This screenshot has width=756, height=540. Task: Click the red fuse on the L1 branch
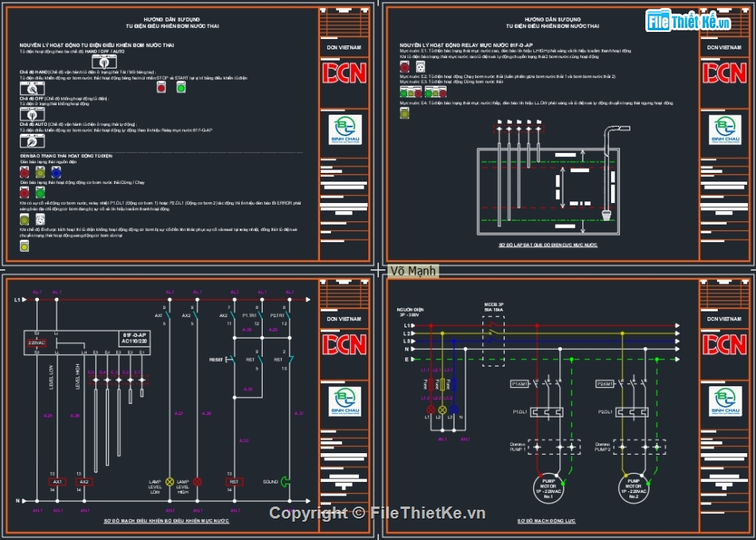pos(431,385)
